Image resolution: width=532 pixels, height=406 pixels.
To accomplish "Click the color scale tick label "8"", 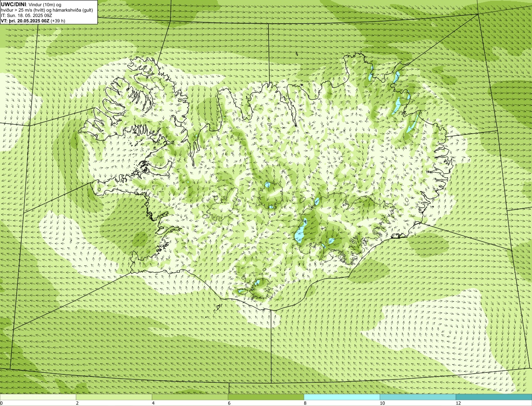I will (305, 403).
